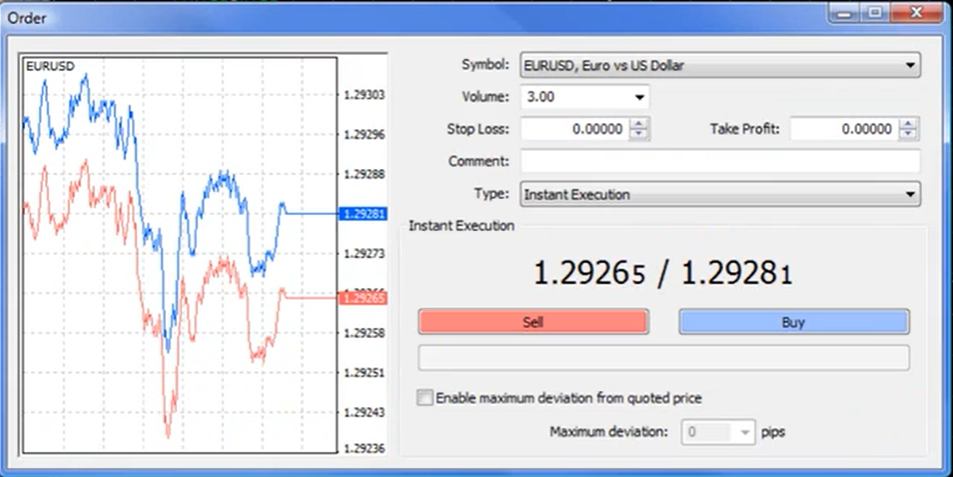Maximize the Order window
This screenshot has height=477, width=953.
(x=875, y=14)
